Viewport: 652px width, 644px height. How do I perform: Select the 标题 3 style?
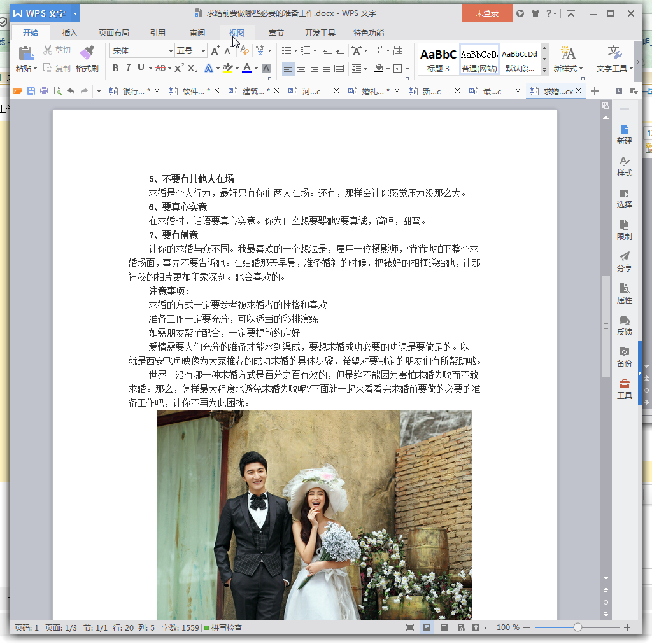(438, 60)
